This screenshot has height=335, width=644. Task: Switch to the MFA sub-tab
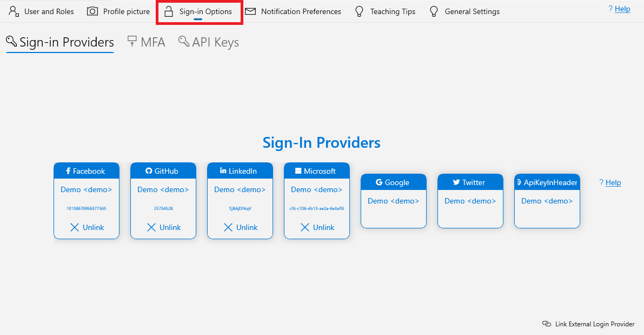tap(146, 42)
